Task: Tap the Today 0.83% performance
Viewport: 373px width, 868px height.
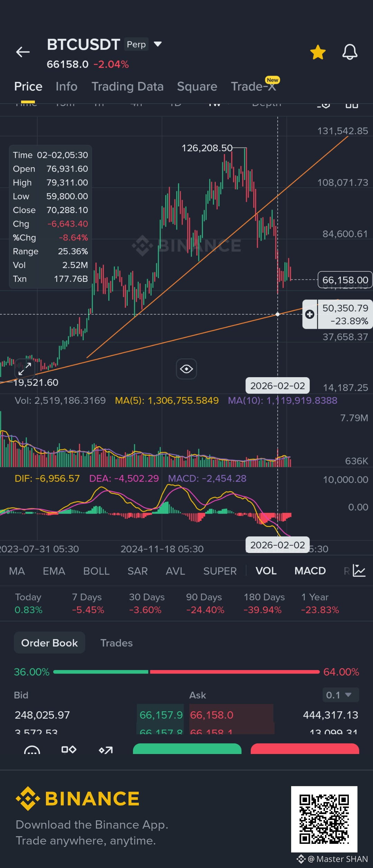Action: pyautogui.click(x=29, y=603)
